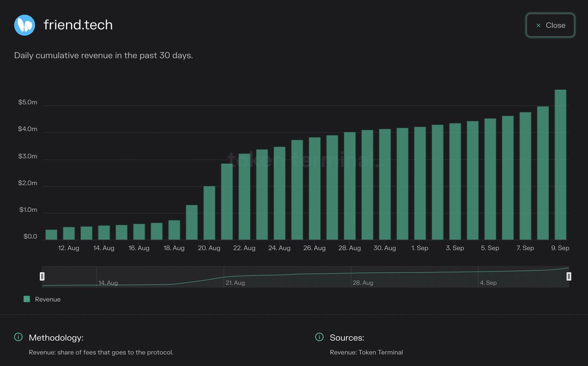Select the 12. Aug revenue bar
Screen dimensions: 588x366
(x=69, y=233)
